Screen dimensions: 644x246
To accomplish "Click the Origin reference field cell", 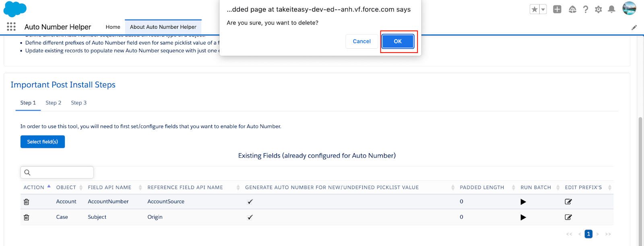I will (155, 217).
